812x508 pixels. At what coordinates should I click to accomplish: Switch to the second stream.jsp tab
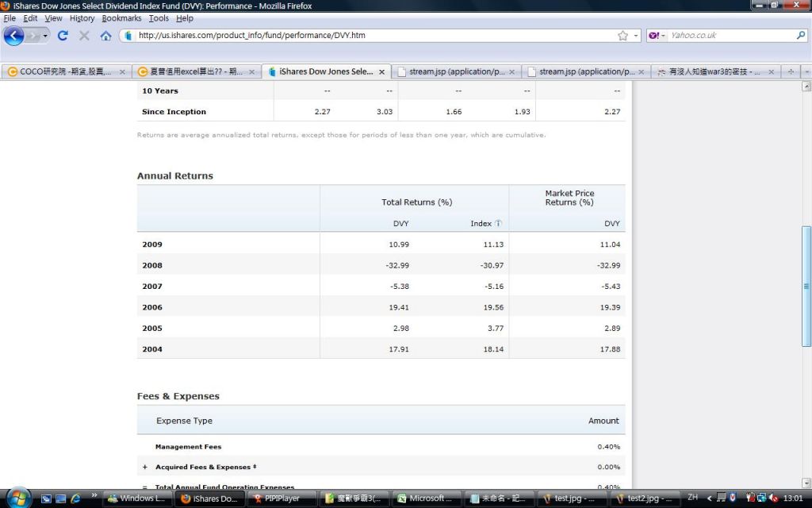tap(586, 71)
